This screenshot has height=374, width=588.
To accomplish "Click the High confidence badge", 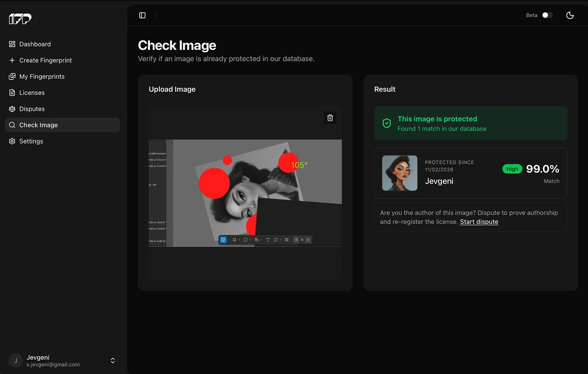I will pos(512,169).
